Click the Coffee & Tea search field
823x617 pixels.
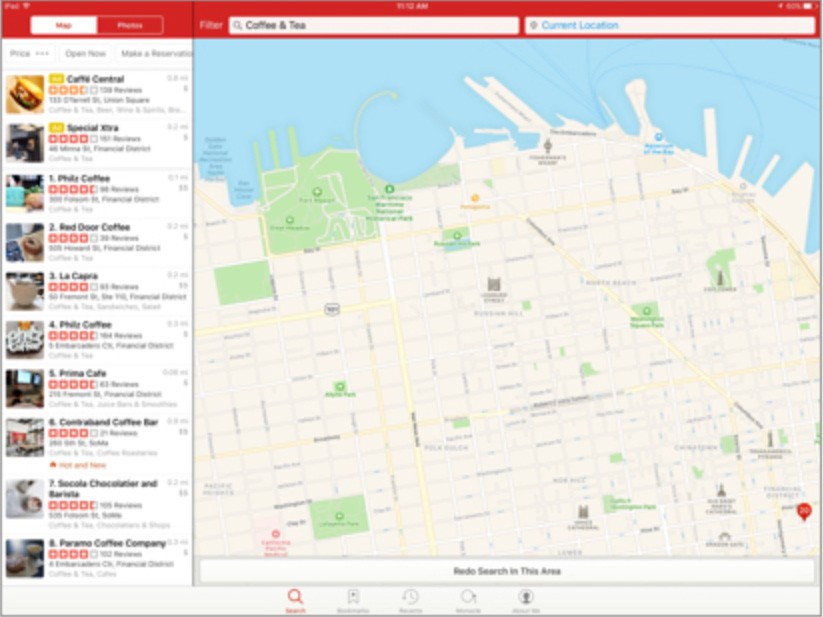tap(374, 25)
